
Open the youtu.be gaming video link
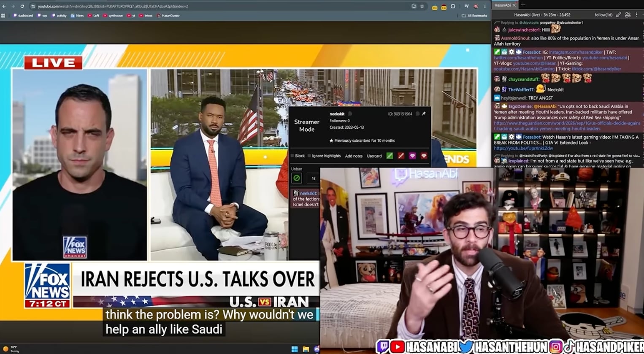tap(523, 149)
